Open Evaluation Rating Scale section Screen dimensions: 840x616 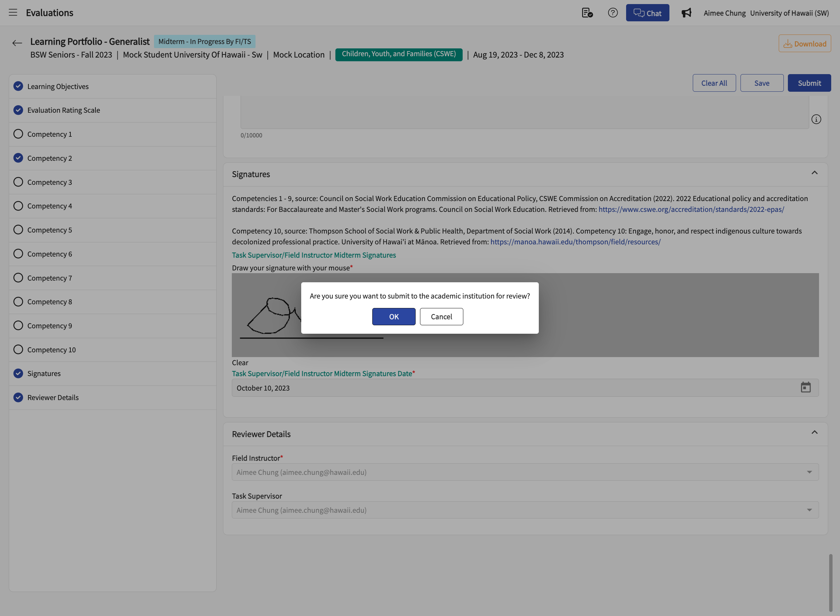click(113, 110)
